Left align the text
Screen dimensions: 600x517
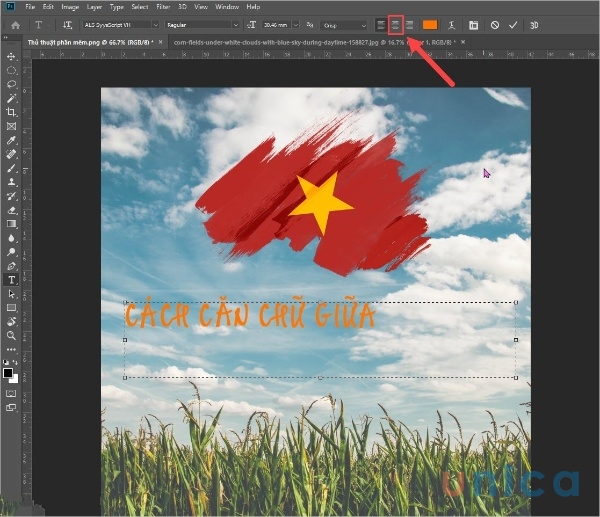381,25
